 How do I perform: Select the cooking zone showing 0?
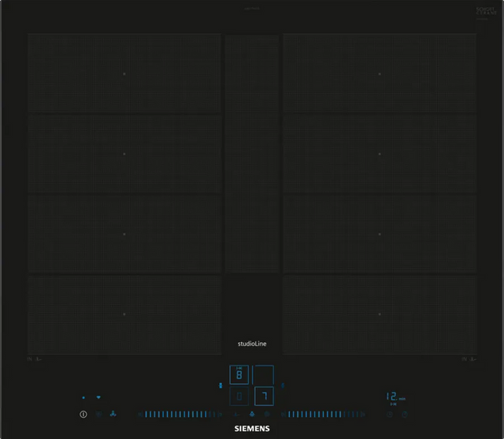click(239, 396)
